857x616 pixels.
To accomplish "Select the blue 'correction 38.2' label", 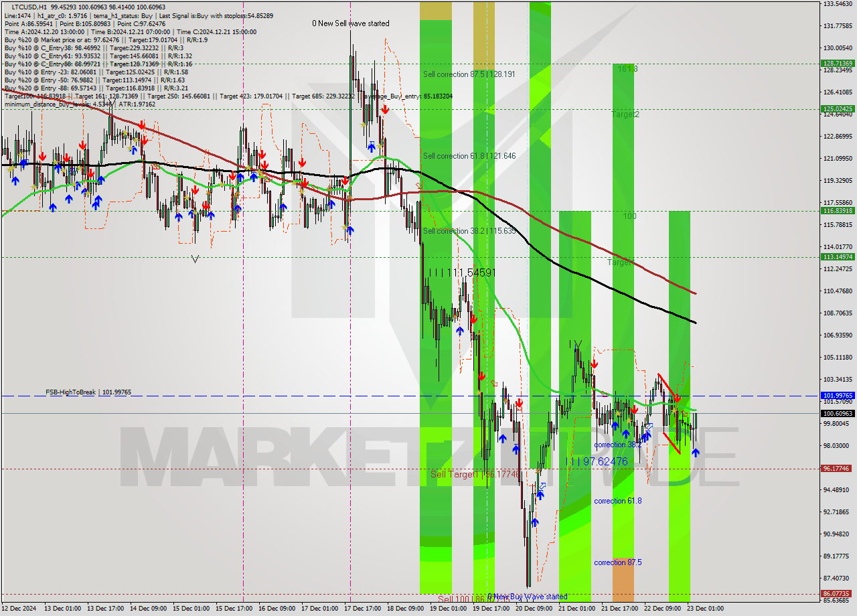I will 617,445.
